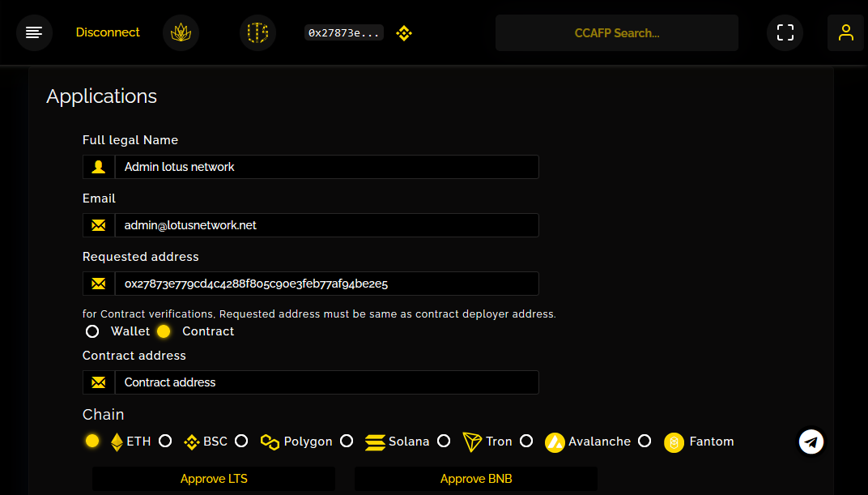Image resolution: width=868 pixels, height=495 pixels.
Task: Open the hamburger menu icon
Action: coord(34,33)
